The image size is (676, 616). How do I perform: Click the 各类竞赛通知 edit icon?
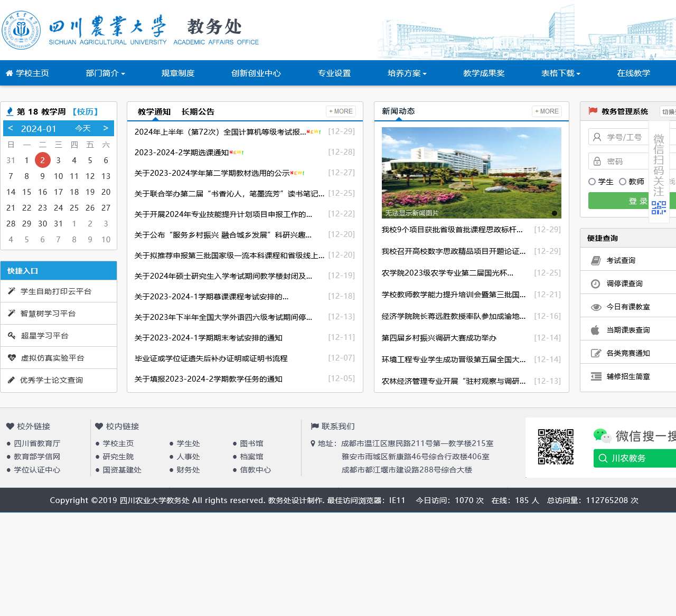tap(596, 353)
